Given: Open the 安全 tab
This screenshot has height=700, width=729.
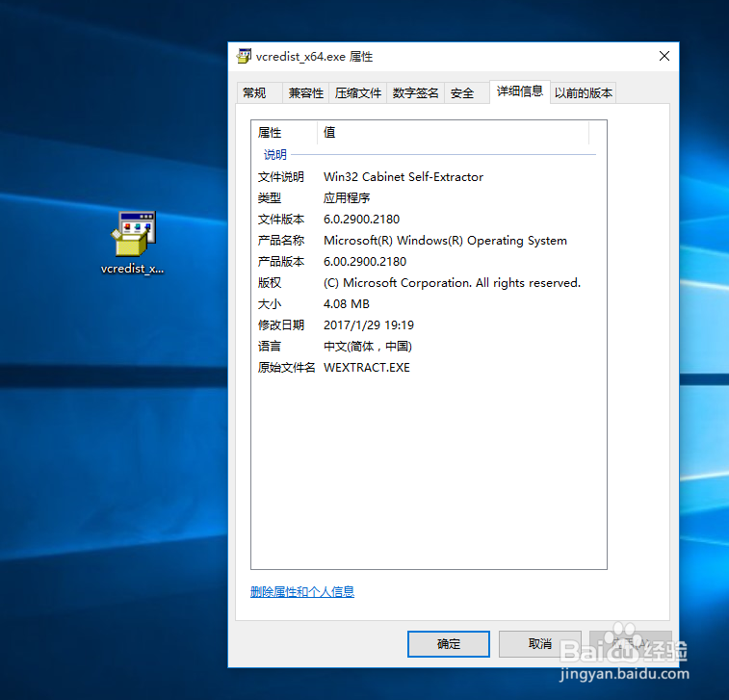Looking at the screenshot, I should point(467,93).
